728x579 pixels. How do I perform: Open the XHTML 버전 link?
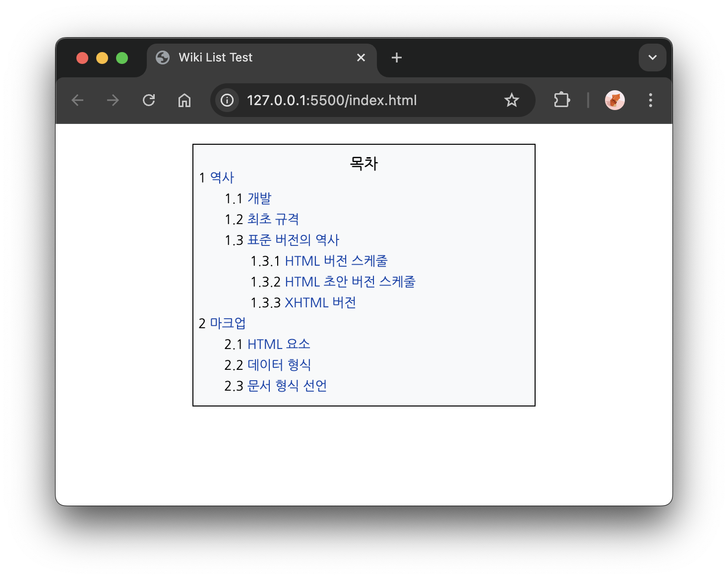click(320, 302)
